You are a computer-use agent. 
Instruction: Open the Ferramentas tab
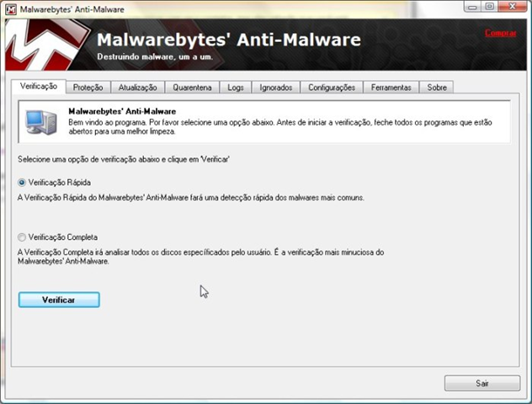coord(391,88)
